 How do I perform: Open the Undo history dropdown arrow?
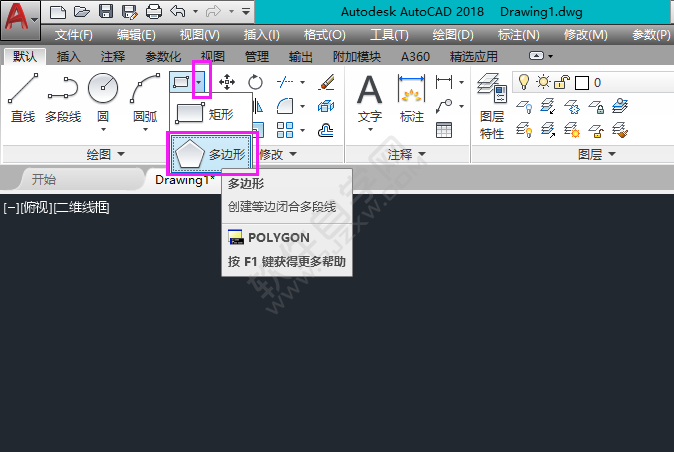[x=195, y=12]
